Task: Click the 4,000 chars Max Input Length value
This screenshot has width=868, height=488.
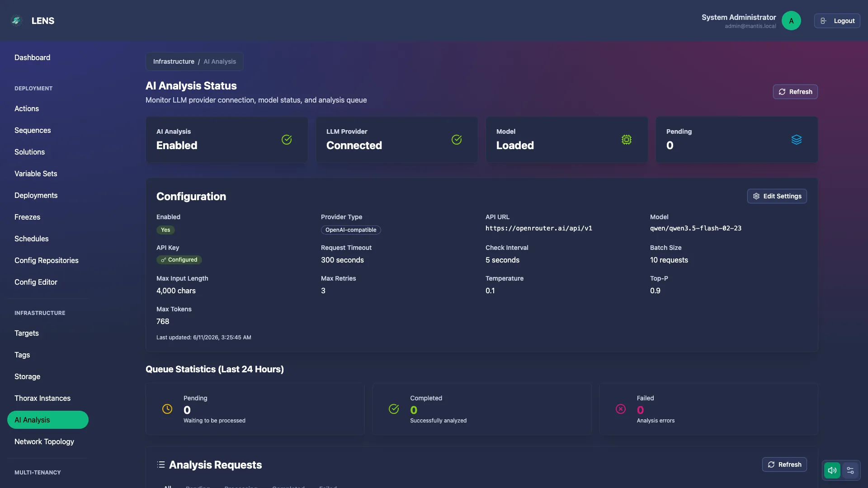Action: point(176,291)
